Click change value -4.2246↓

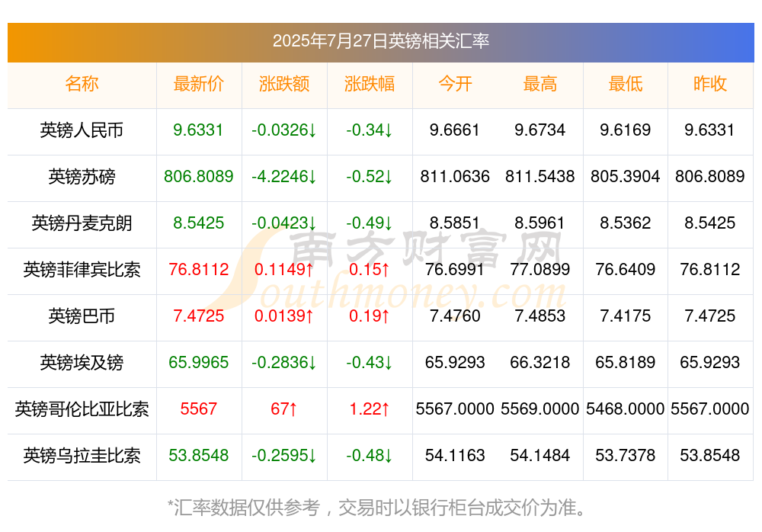coord(284,176)
